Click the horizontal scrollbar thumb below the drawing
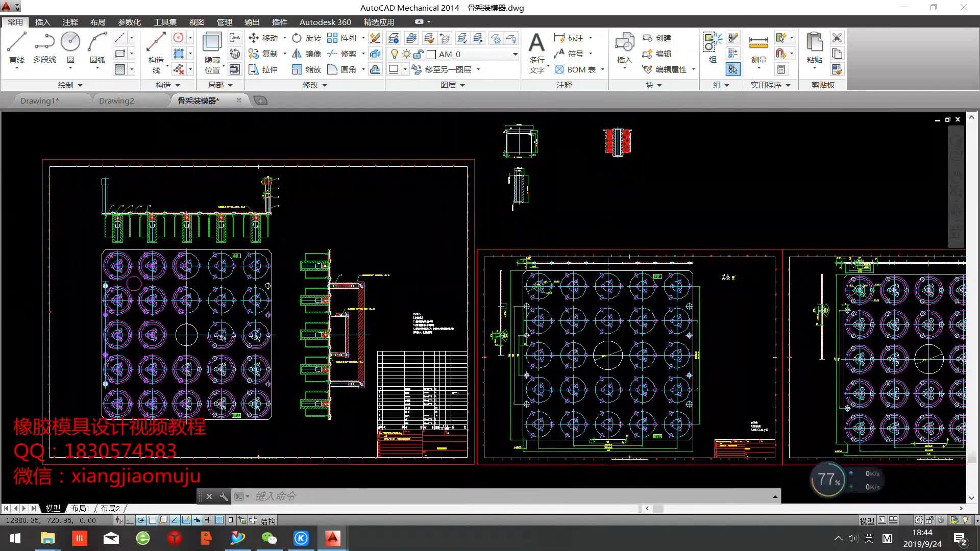980x551 pixels. [658, 508]
